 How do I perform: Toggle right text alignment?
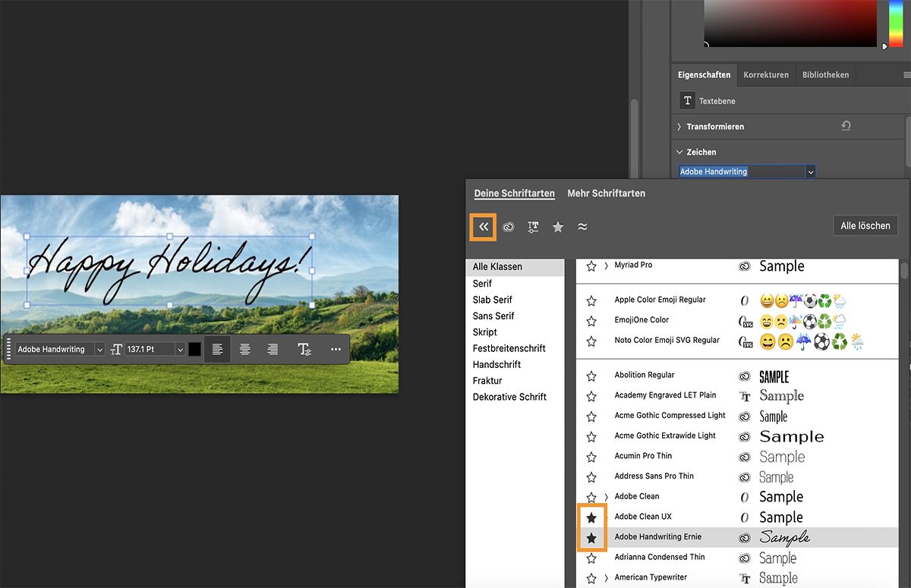[273, 349]
